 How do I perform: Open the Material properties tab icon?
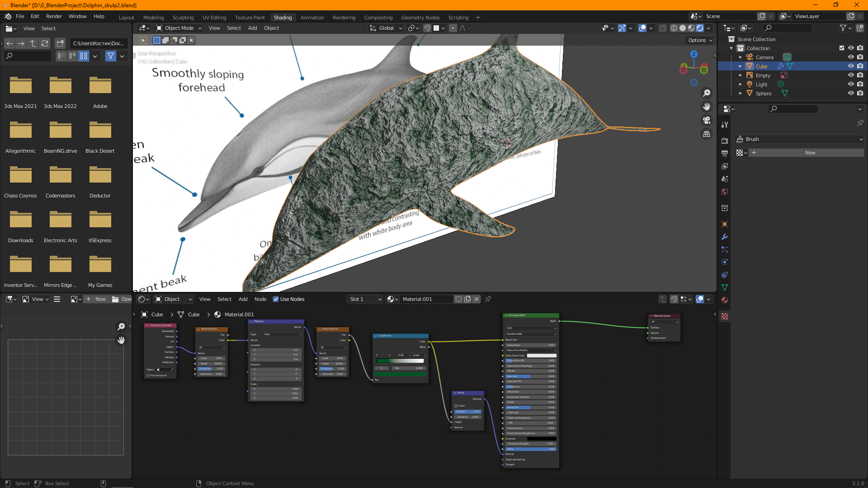point(725,300)
